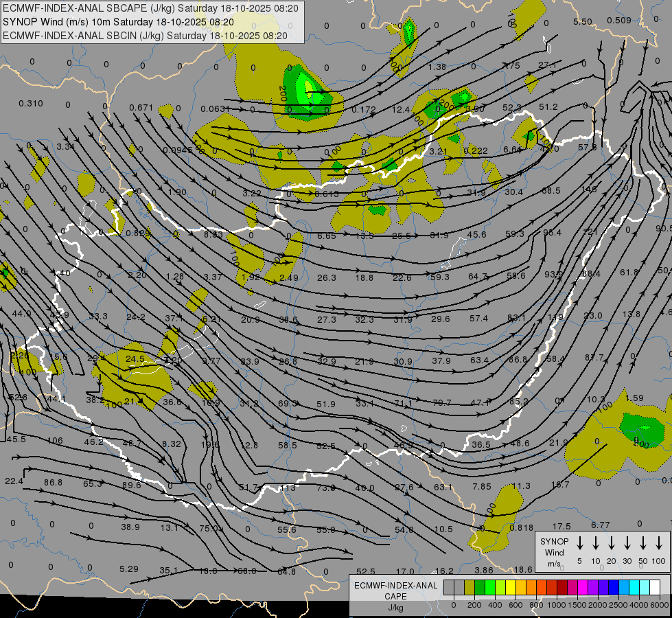Image resolution: width=672 pixels, height=618 pixels.
Task: Click the 'SYNOP Wind m/s' legend label
Action: pos(554,552)
